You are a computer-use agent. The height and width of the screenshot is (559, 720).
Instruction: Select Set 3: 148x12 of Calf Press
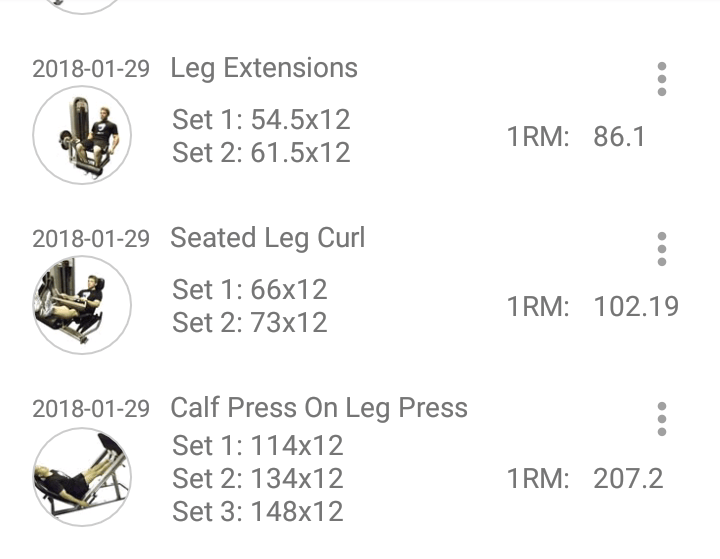point(258,512)
